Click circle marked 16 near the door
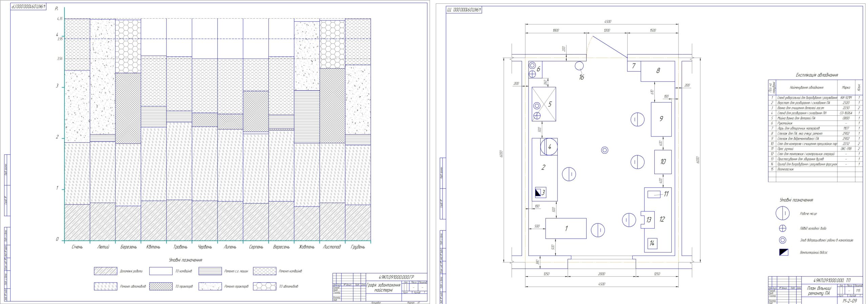 tap(579, 65)
